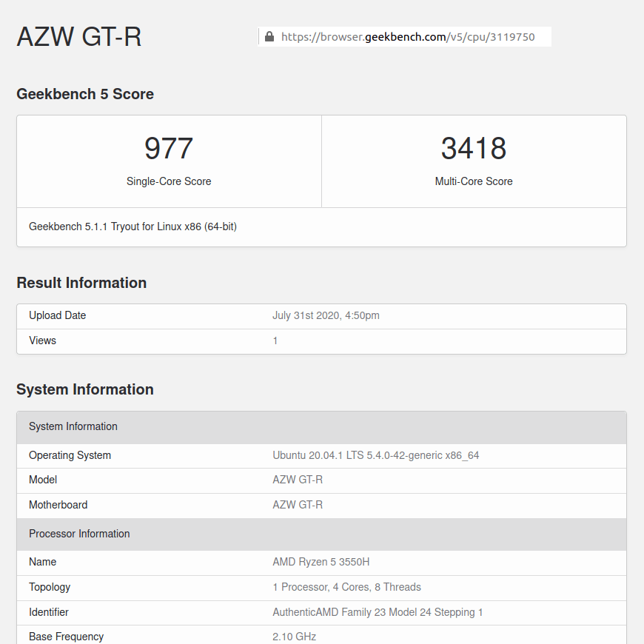Click the Base Frequency row label

[x=66, y=637]
